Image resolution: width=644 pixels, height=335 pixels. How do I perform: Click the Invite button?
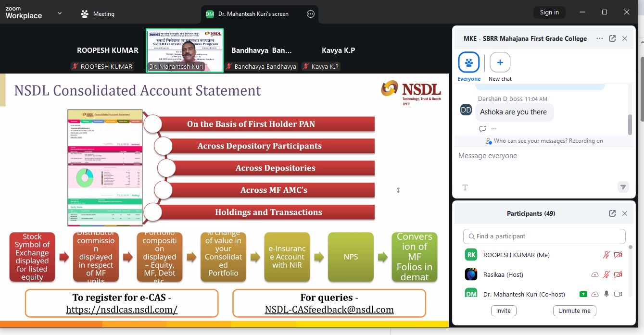(x=503, y=310)
